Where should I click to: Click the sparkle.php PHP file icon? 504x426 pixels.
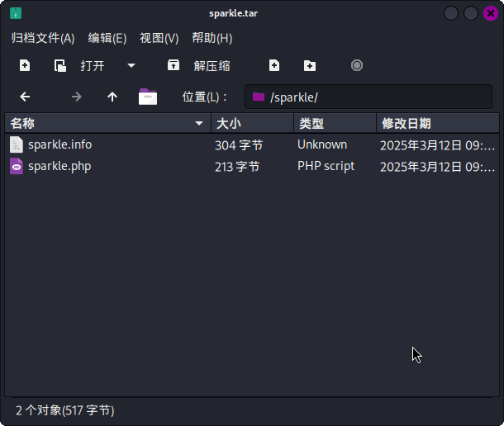17,166
